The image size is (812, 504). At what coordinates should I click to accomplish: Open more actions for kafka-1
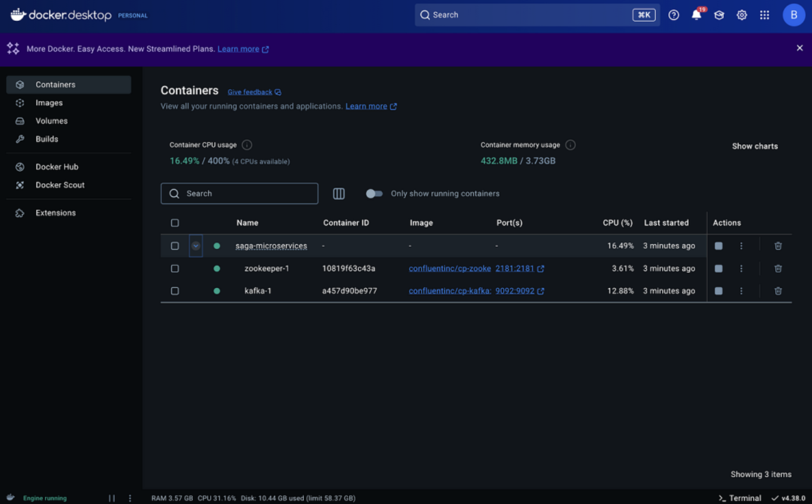[x=741, y=291]
